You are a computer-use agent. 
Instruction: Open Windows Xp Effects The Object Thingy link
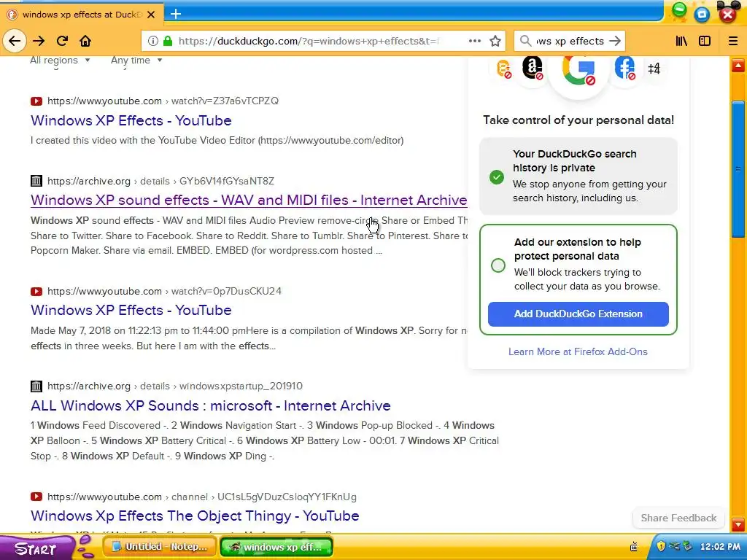195,516
